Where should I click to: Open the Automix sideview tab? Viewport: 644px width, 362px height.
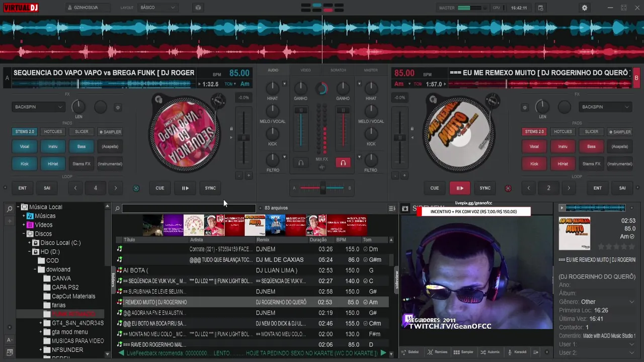[x=490, y=352]
